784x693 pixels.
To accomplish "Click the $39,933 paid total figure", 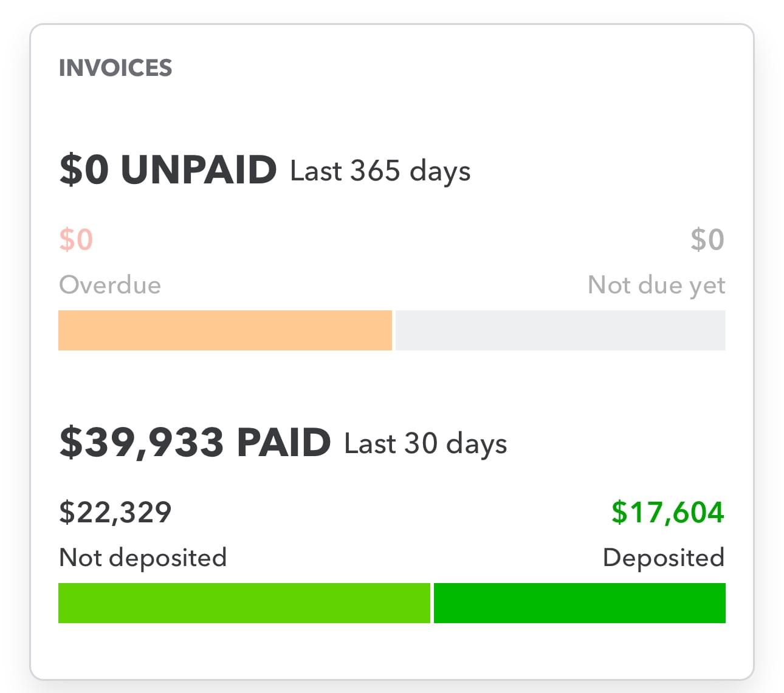I will (142, 442).
